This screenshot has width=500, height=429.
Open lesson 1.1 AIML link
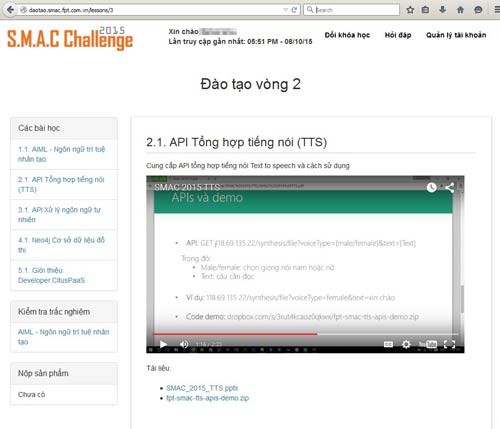[x=61, y=154]
